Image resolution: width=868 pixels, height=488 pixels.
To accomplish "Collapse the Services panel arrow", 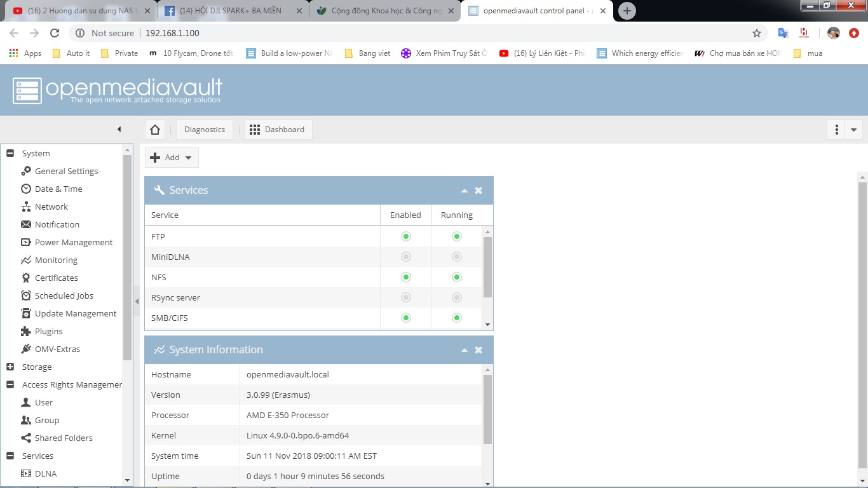I will [x=465, y=191].
